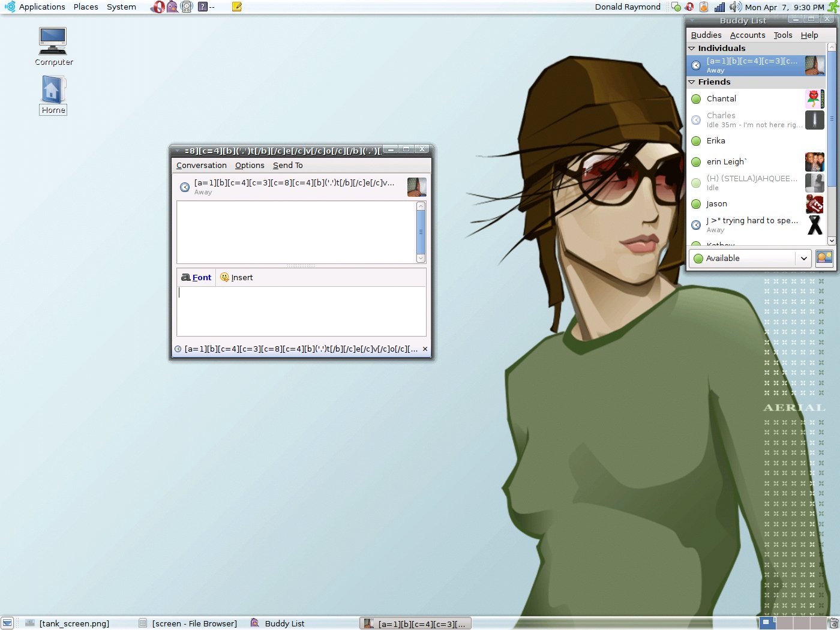Launch Opera from the top panel launcher
840x630 pixels.
158,7
